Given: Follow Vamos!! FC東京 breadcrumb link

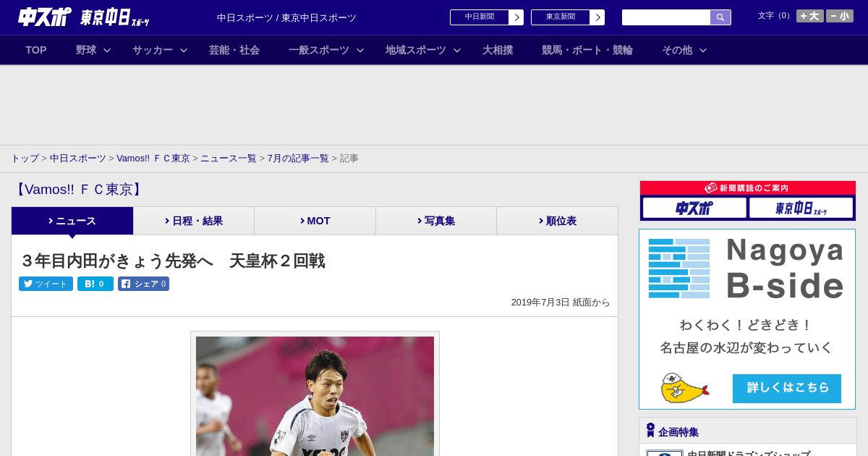Looking at the screenshot, I should coord(153,158).
